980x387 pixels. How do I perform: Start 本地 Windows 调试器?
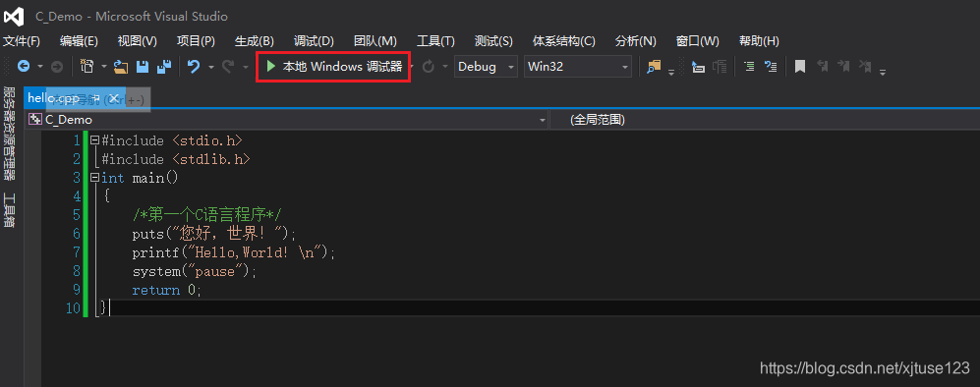(334, 66)
